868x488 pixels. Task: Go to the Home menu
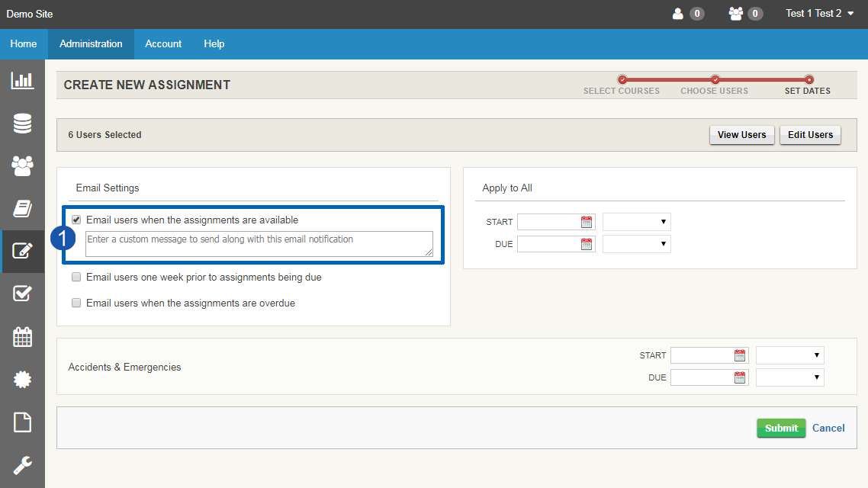(23, 43)
